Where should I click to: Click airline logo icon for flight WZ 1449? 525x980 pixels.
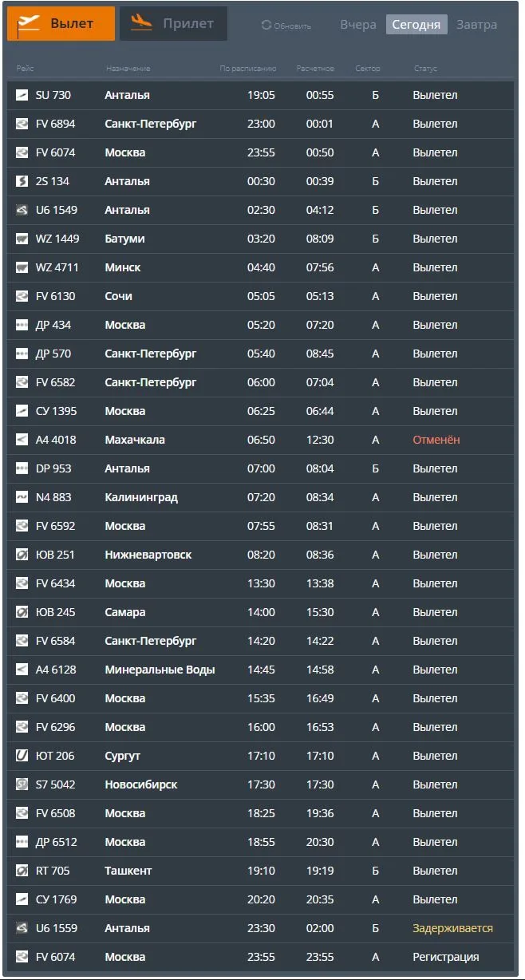coord(22,239)
